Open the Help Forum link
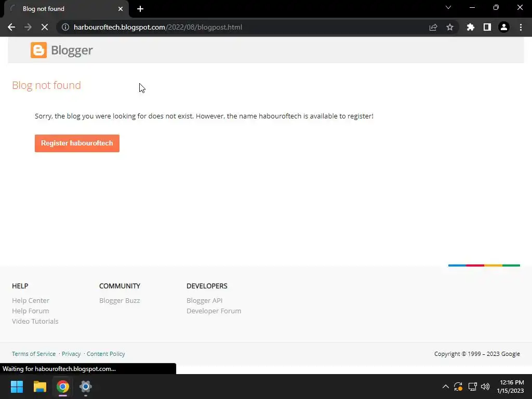This screenshot has height=399, width=532. (31, 311)
